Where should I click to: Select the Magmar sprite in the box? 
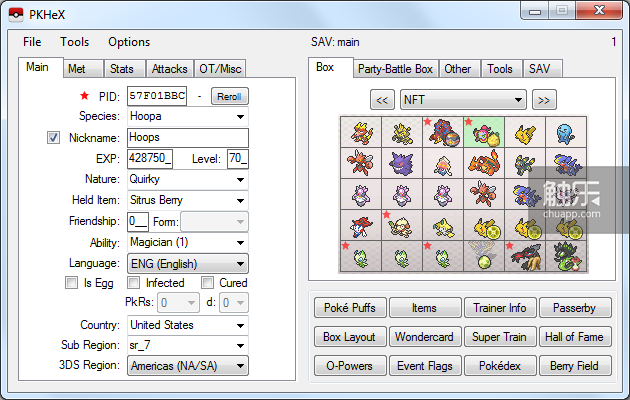pos(361,132)
